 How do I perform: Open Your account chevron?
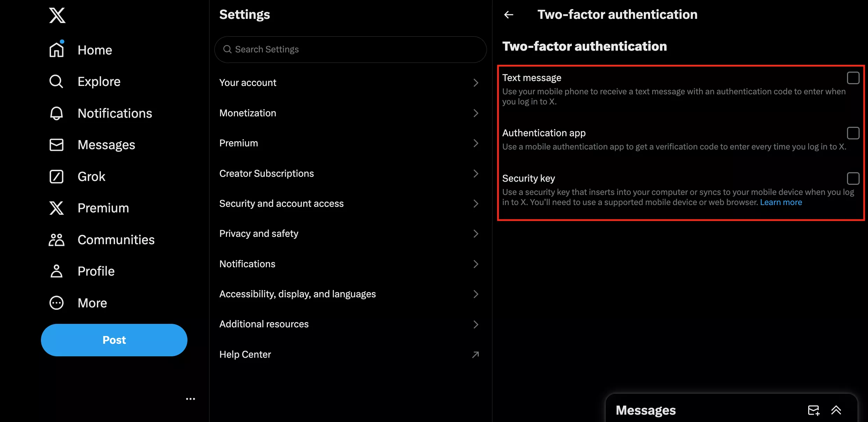coord(476,83)
